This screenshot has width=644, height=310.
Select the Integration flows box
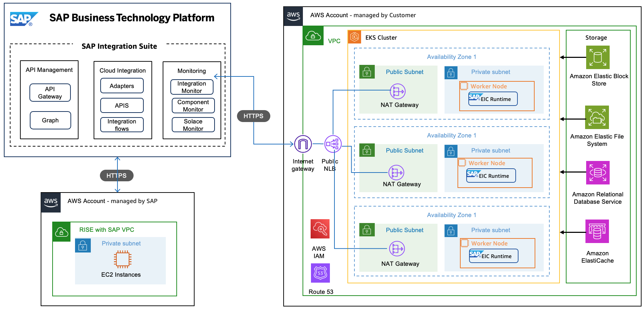122,125
